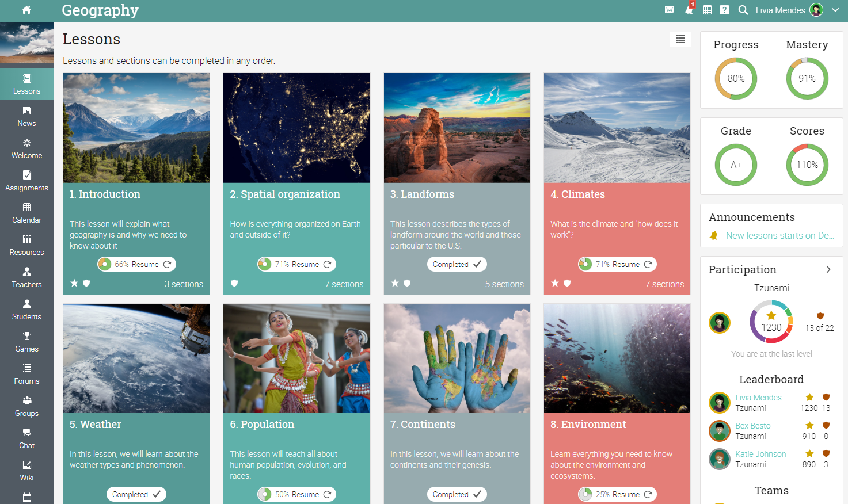Image resolution: width=848 pixels, height=504 pixels.
Task: Open the Wiki from the sidebar
Action: pyautogui.click(x=26, y=471)
